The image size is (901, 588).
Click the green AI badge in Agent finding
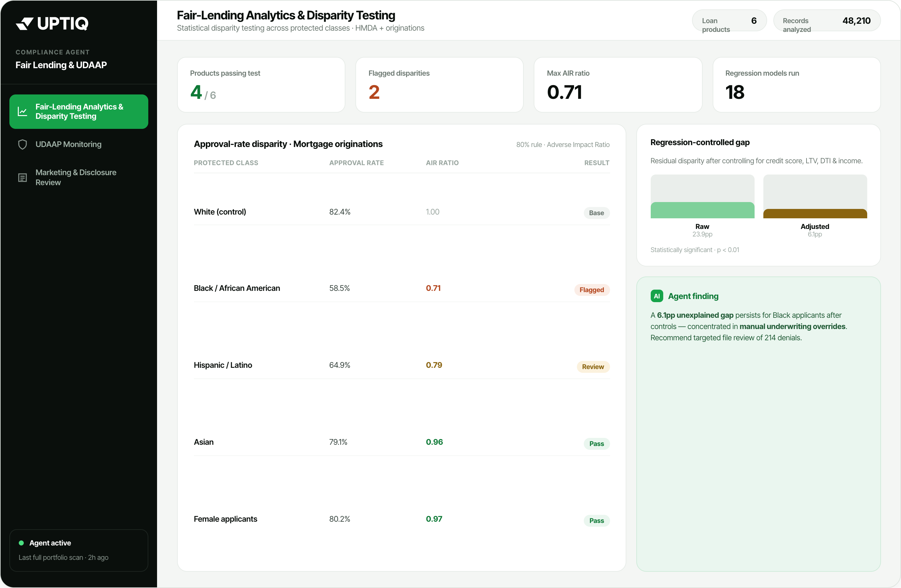(656, 296)
